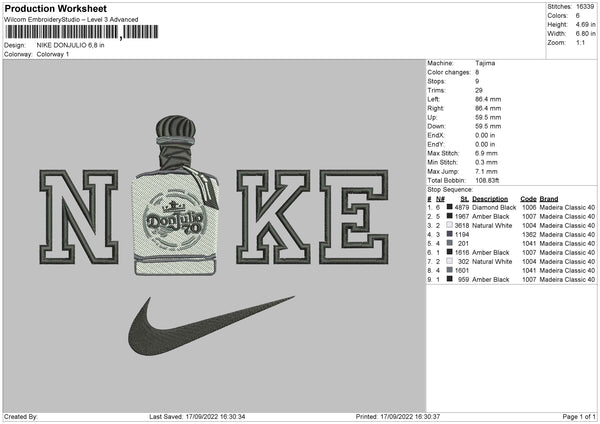Click the swatch beside 1616 Amber Black

pyautogui.click(x=450, y=252)
